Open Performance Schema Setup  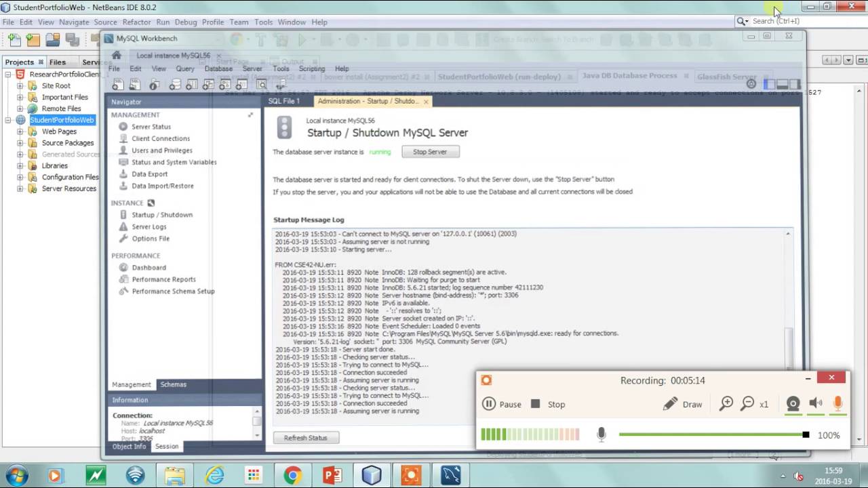[173, 291]
